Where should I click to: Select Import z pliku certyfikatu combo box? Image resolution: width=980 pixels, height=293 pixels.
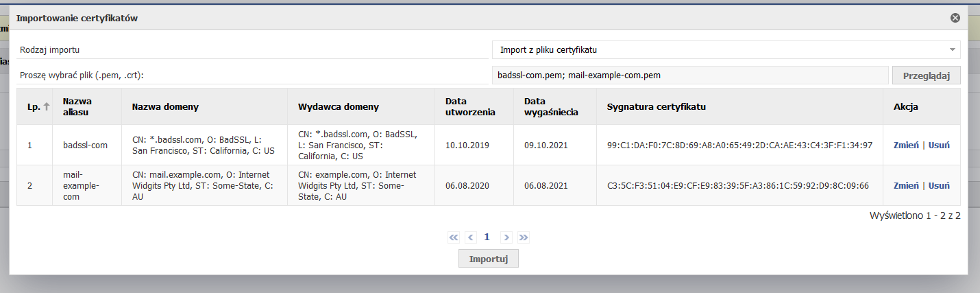726,50
